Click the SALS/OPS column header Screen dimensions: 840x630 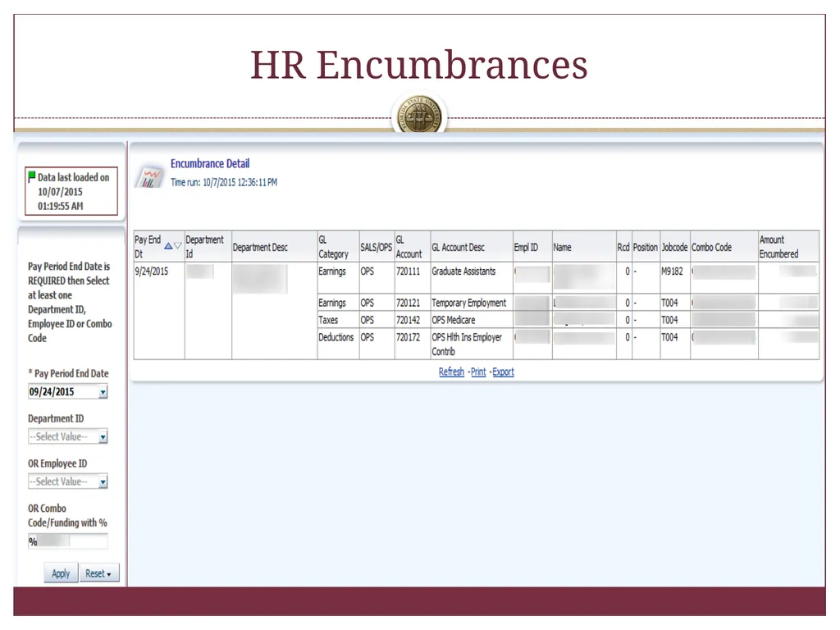click(377, 246)
